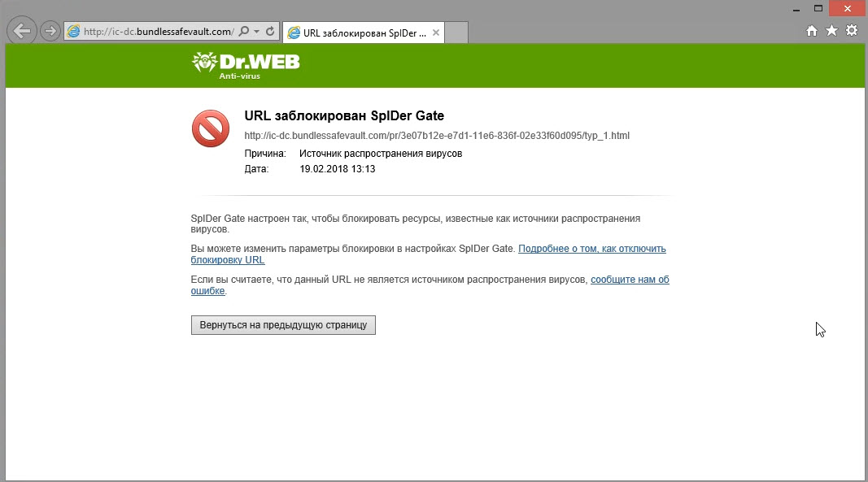The height and width of the screenshot is (482, 868).
Task: Click the blocked URL text typ_1.html
Action: click(x=437, y=136)
